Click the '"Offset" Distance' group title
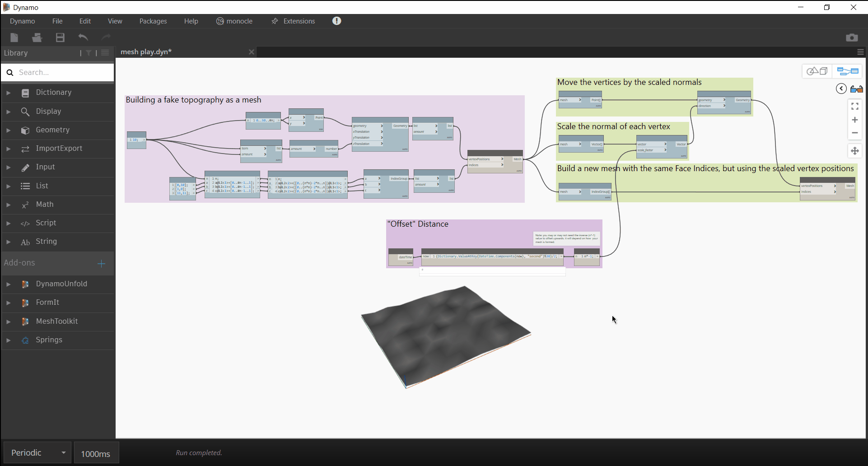This screenshot has height=466, width=868. (x=418, y=224)
